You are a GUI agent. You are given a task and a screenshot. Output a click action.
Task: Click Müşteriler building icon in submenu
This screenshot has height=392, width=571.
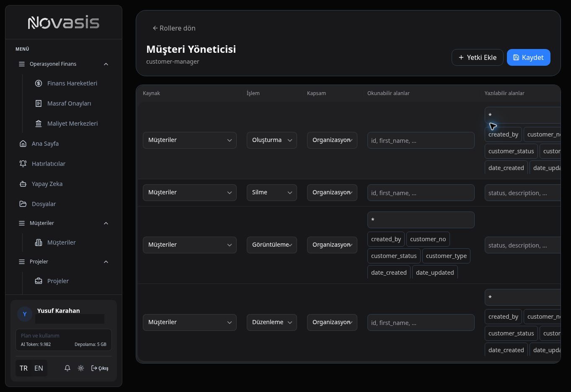tap(39, 242)
